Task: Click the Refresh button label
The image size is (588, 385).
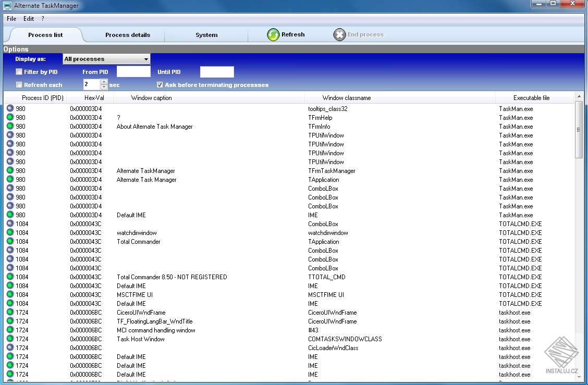Action: 293,34
